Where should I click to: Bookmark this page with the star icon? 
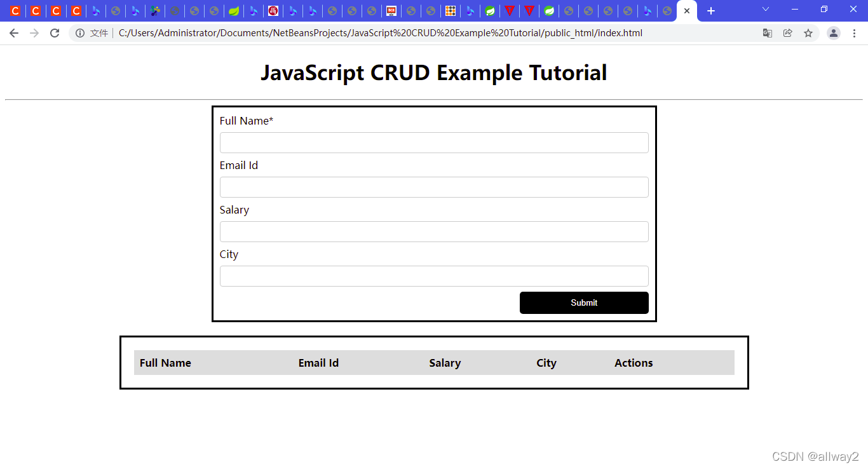coord(808,33)
